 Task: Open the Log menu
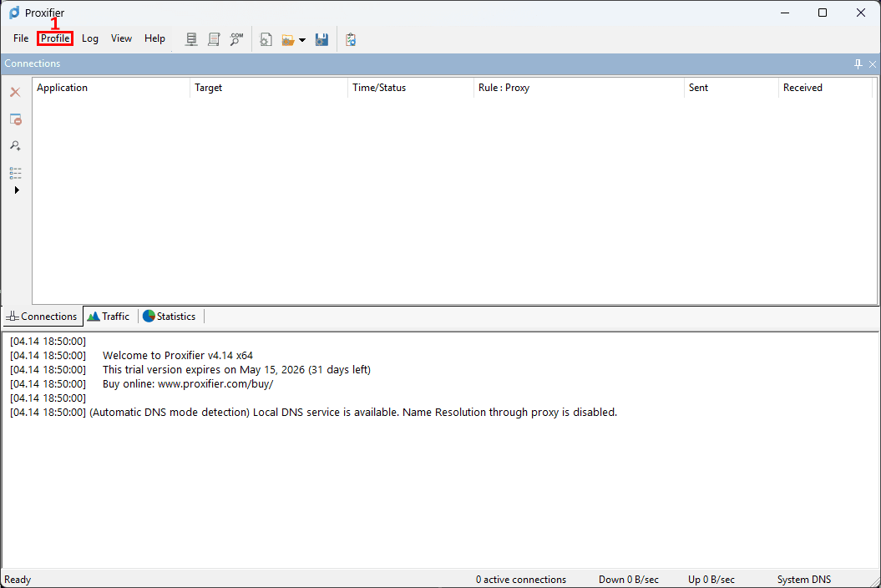90,38
